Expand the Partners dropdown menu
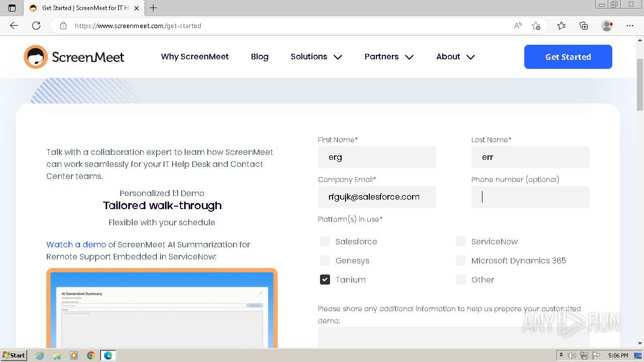 [389, 57]
